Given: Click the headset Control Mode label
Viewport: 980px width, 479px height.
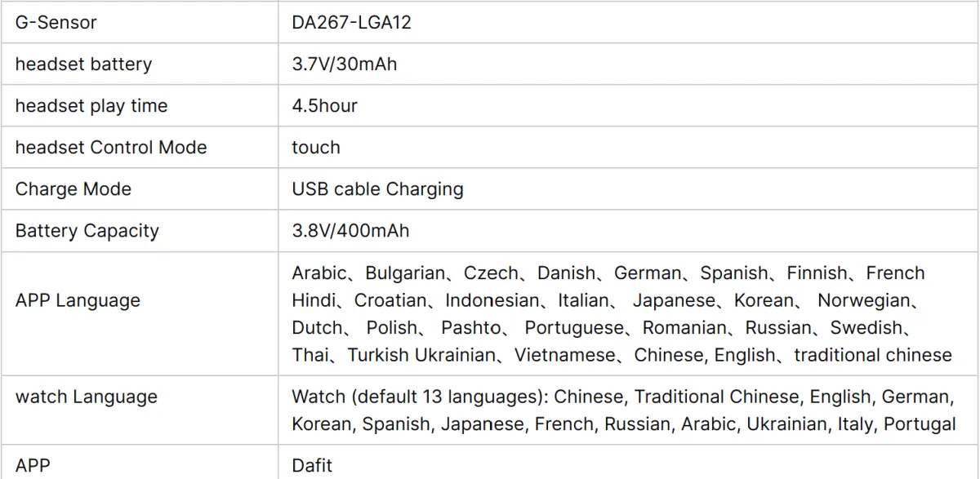Looking at the screenshot, I should pyautogui.click(x=111, y=148).
